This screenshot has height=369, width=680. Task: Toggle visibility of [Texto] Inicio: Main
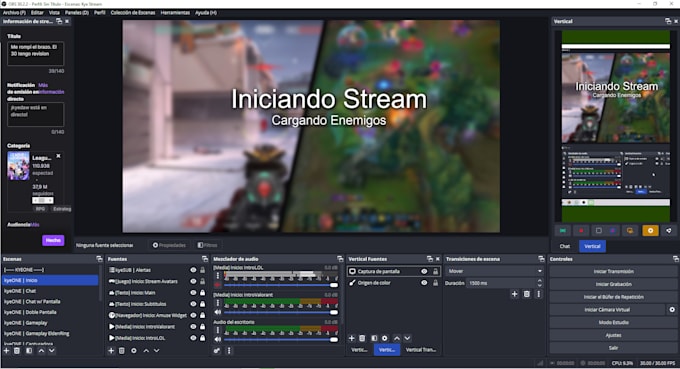click(x=193, y=293)
